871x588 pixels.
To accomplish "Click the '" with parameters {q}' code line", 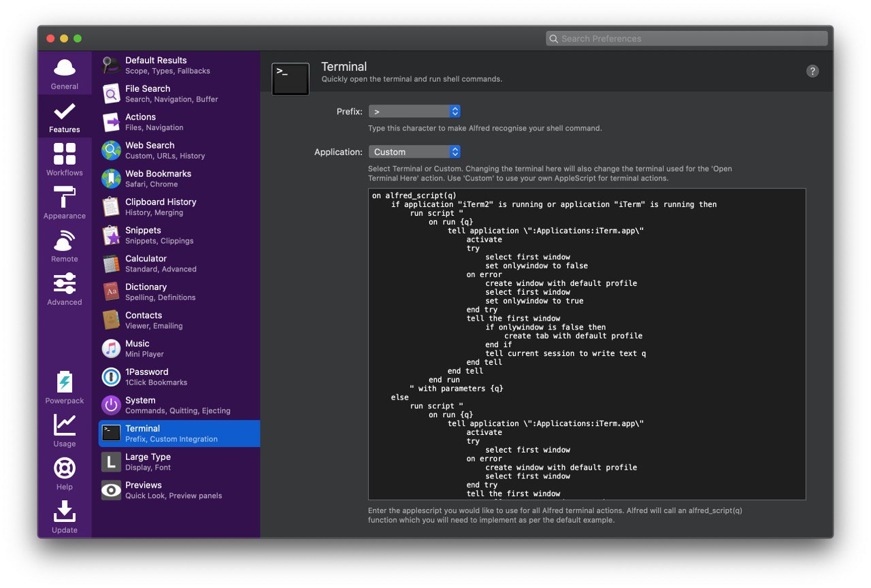I will (457, 389).
